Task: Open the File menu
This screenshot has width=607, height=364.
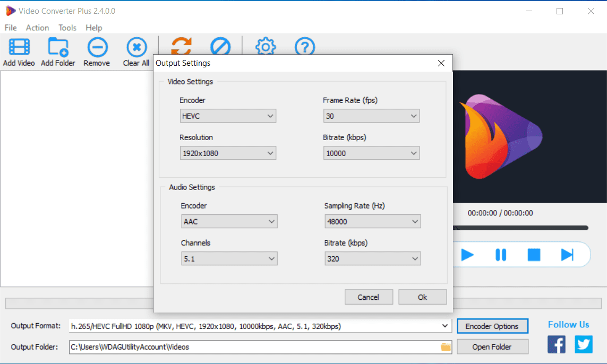Action: pos(11,28)
